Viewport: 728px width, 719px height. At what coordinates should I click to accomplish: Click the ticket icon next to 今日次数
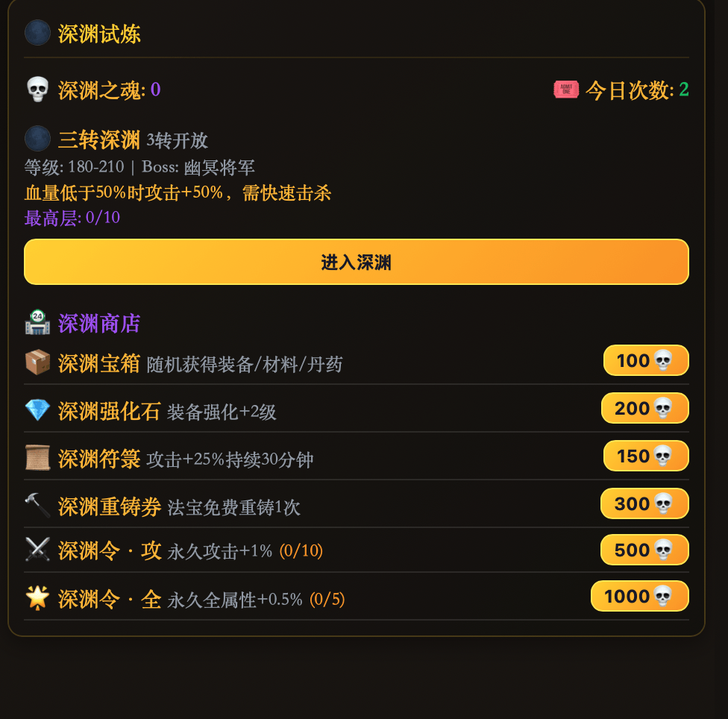565,90
